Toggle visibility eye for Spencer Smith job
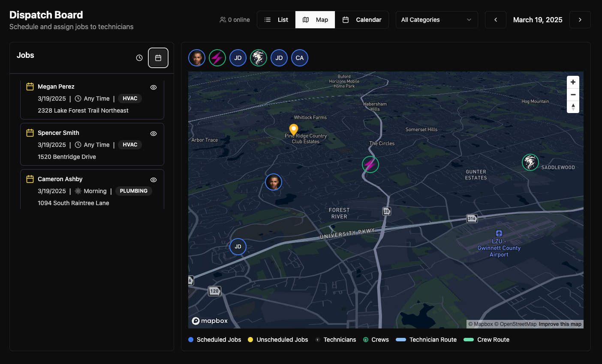This screenshot has height=364, width=602. click(154, 134)
